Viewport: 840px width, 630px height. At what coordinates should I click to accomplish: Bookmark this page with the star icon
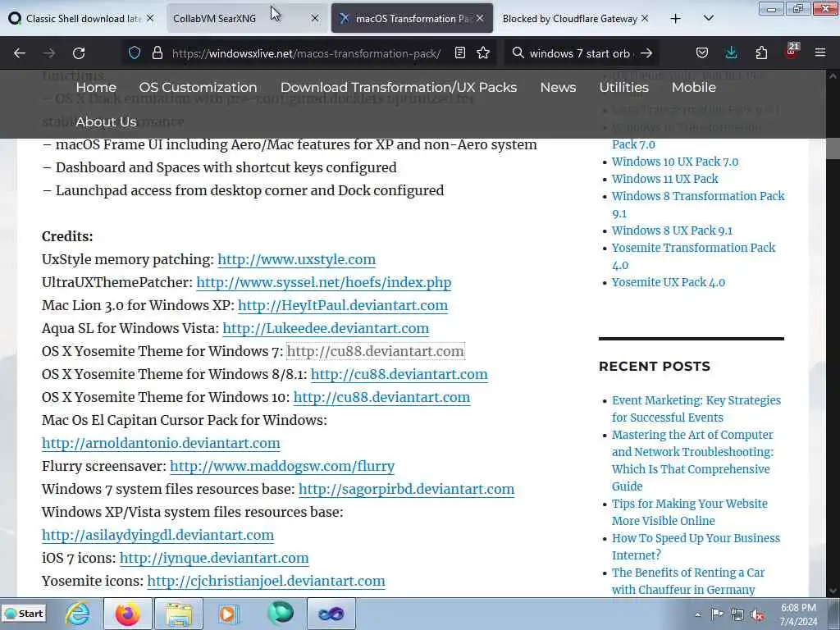pos(483,53)
